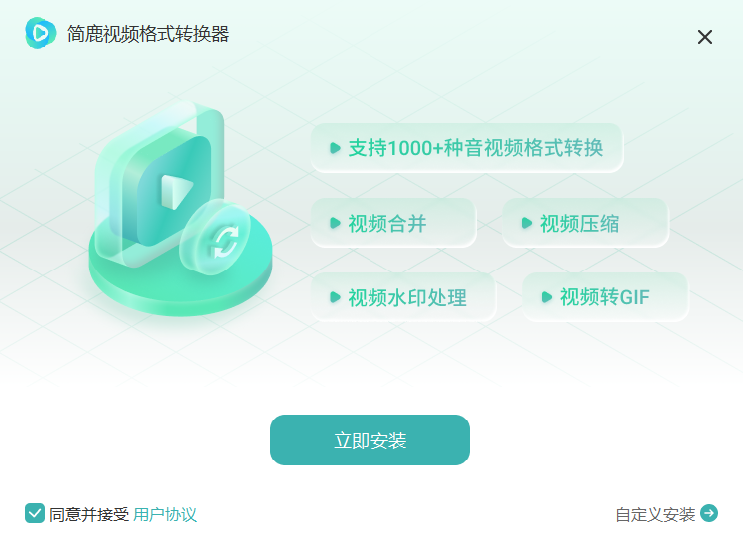
Task: Close the installer window
Action: point(705,37)
